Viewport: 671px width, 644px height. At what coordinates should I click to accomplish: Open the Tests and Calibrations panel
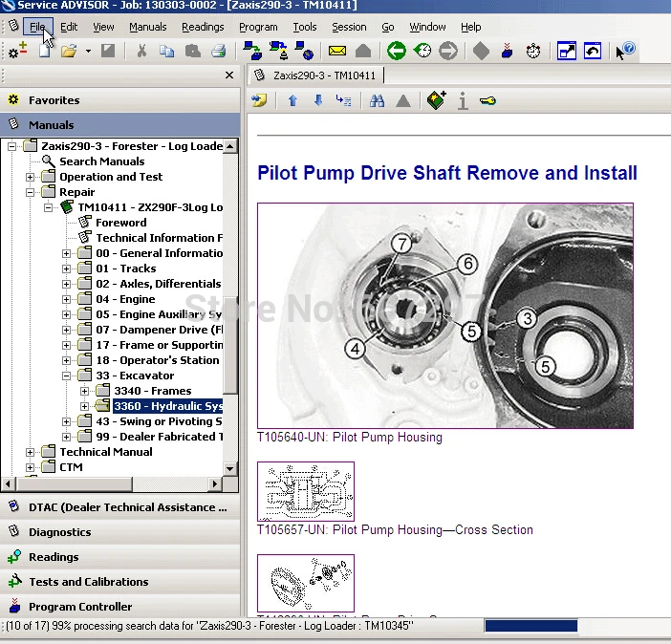[x=119, y=582]
